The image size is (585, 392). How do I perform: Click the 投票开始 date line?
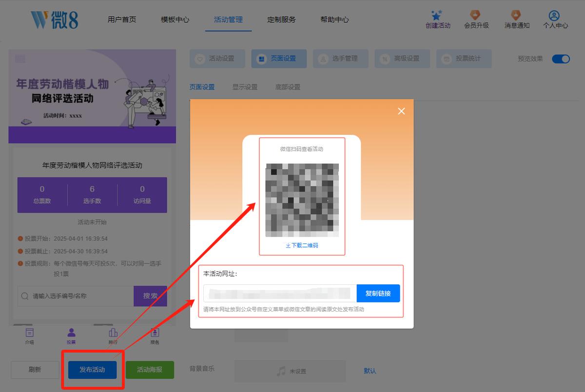(x=63, y=239)
